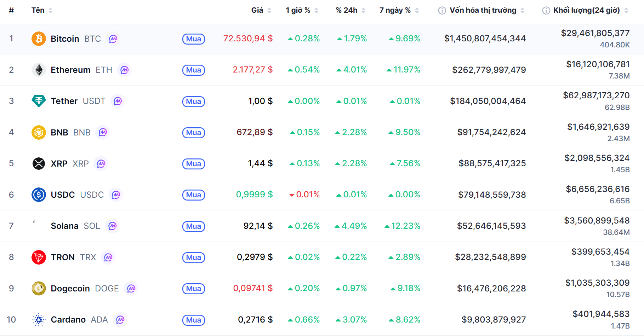Click the Bitcoin orange logo icon
The image size is (644, 336).
coord(39,39)
